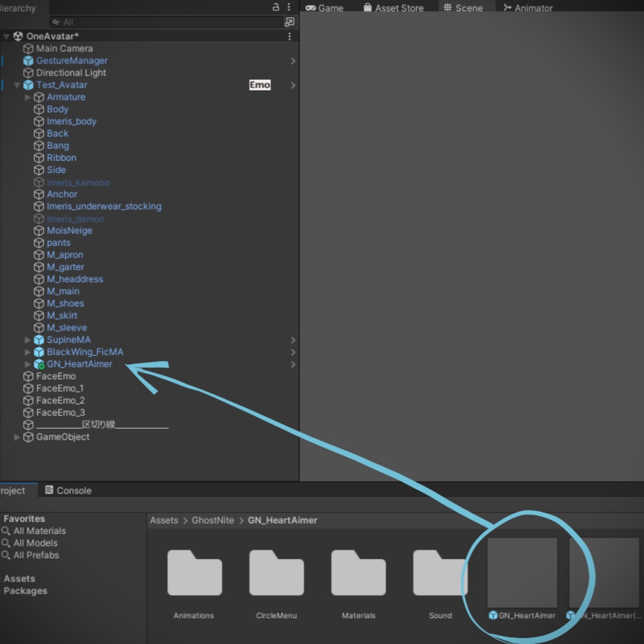Select the M_main object

coord(63,292)
